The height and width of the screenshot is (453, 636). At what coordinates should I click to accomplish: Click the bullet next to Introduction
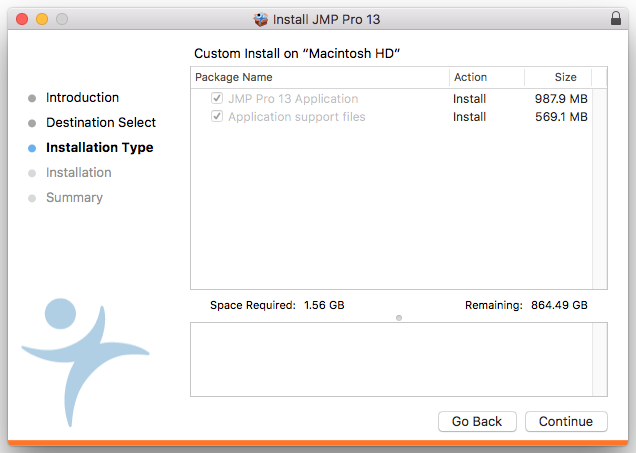point(32,98)
